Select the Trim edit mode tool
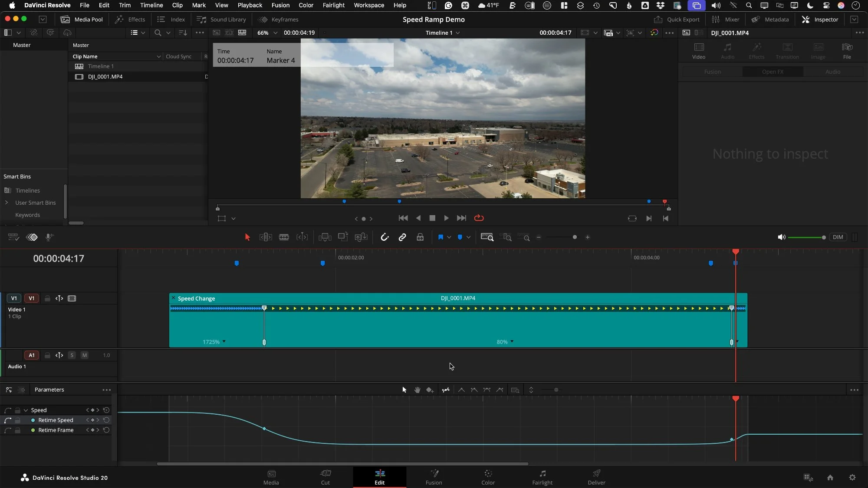 point(266,237)
